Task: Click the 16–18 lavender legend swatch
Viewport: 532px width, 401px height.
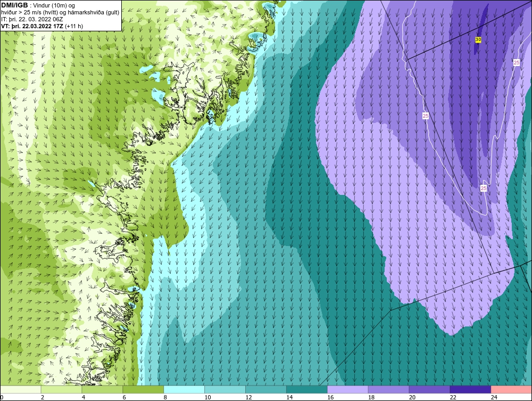Action: click(x=348, y=389)
